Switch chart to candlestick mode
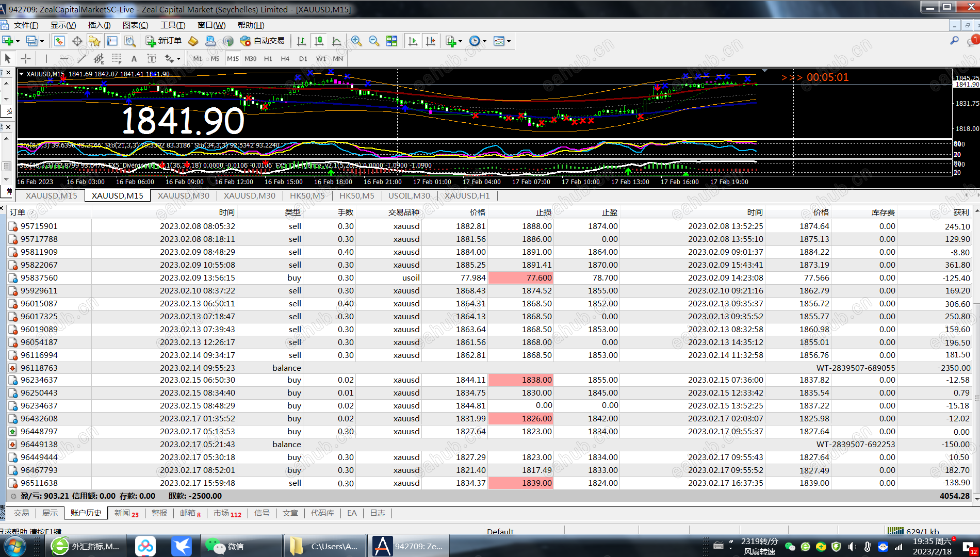The image size is (980, 557). pyautogui.click(x=319, y=41)
